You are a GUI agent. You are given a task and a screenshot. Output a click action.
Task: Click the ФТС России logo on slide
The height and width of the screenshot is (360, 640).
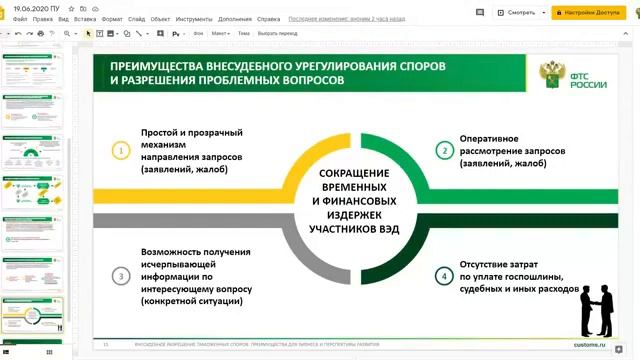[x=573, y=75]
